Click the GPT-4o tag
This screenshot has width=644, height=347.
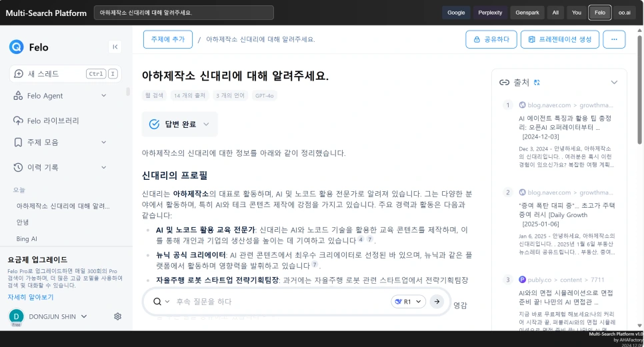pos(265,95)
